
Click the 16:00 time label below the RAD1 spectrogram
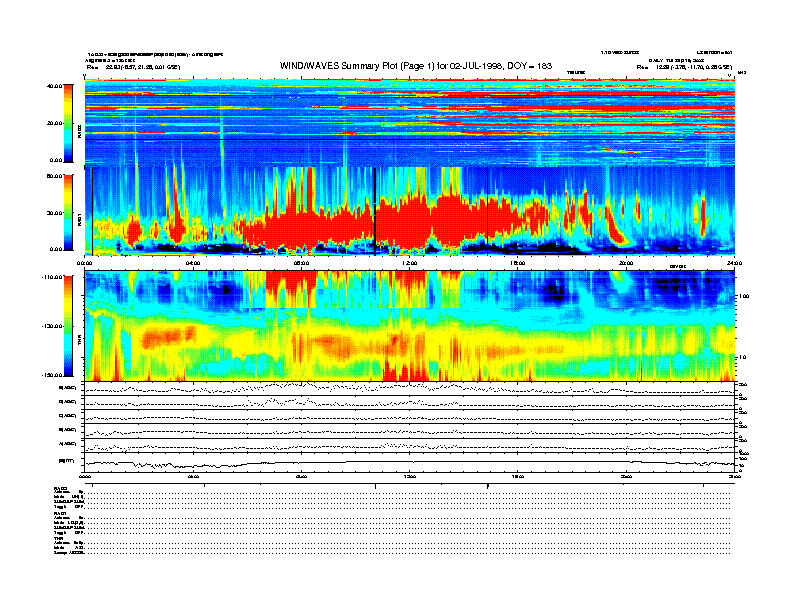[x=518, y=263]
